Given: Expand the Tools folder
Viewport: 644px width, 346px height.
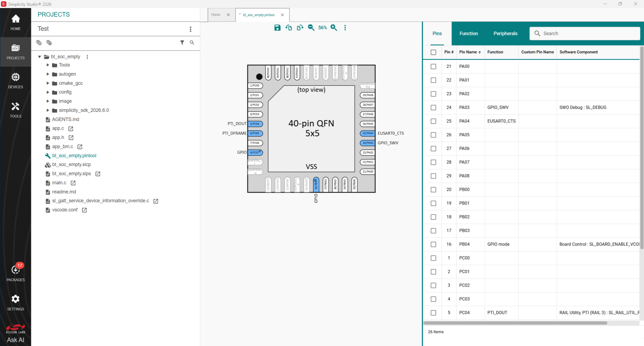Looking at the screenshot, I should tap(48, 65).
